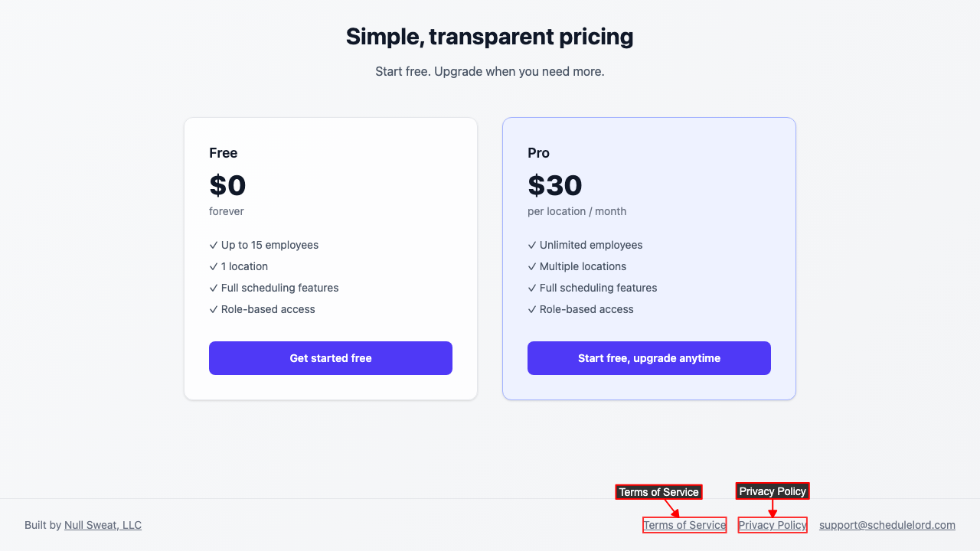Open the Terms of Service link
The width and height of the screenshot is (980, 551).
click(684, 525)
